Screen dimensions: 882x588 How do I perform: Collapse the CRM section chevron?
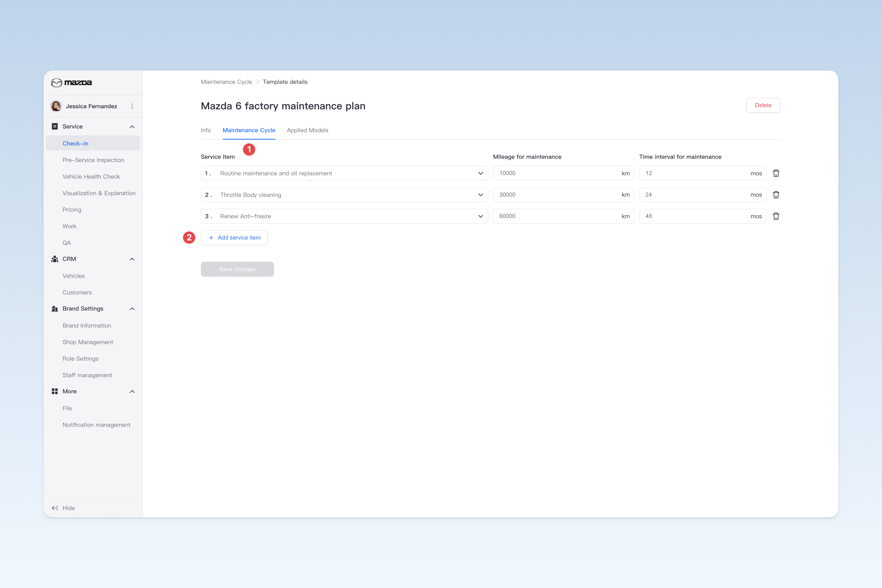pos(132,259)
